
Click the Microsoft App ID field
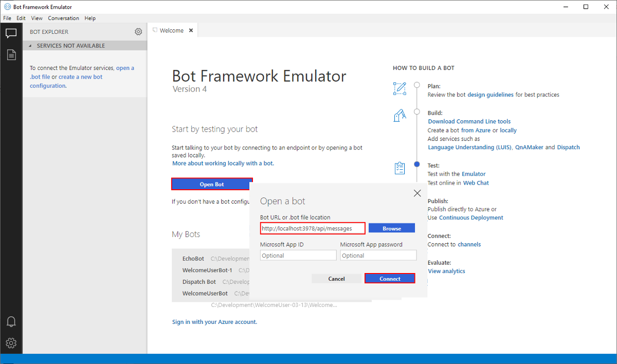298,256
